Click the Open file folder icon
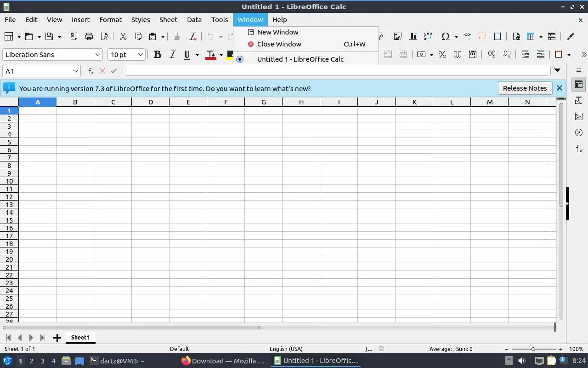The width and height of the screenshot is (588, 368). pos(29,36)
